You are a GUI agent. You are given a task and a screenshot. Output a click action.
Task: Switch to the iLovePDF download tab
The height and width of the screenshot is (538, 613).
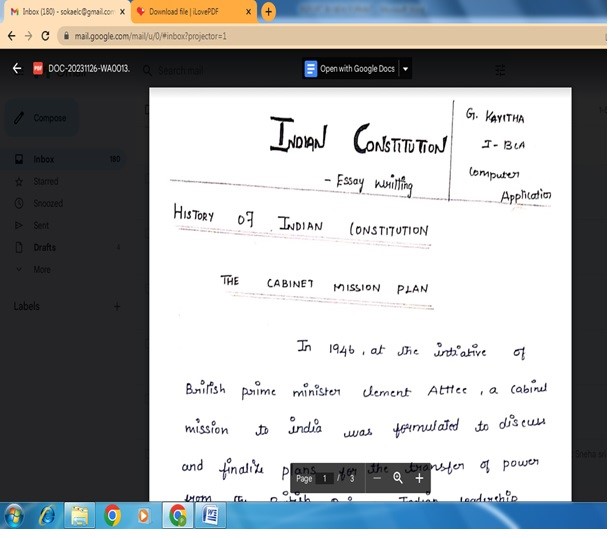[190, 12]
